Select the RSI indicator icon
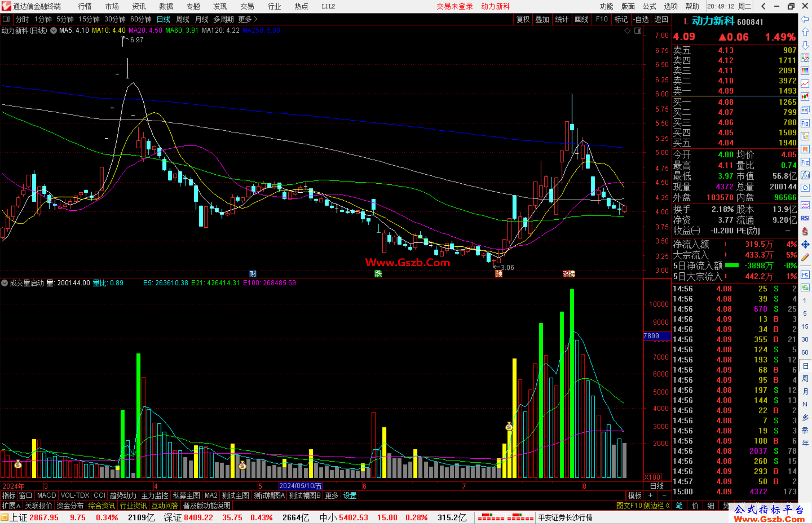Screen dimensions: 812x524 805,218
